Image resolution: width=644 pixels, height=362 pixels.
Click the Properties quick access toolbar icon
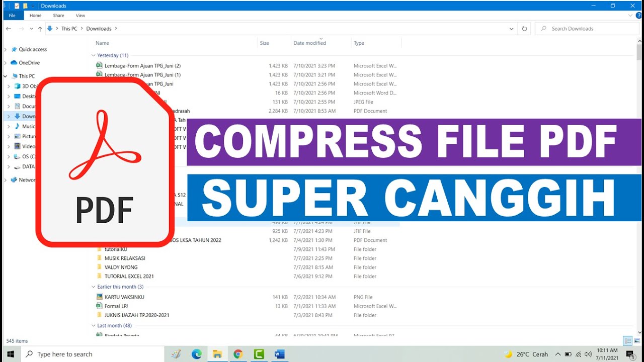(17, 6)
